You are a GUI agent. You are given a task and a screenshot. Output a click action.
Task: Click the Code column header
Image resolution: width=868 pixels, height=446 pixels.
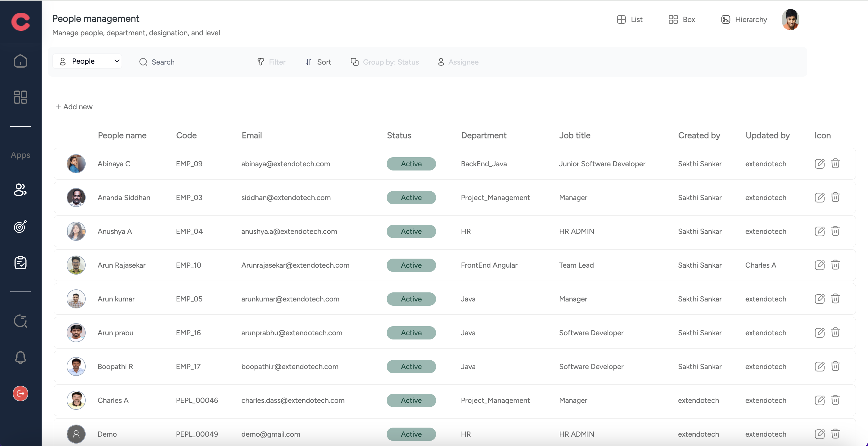(186, 135)
